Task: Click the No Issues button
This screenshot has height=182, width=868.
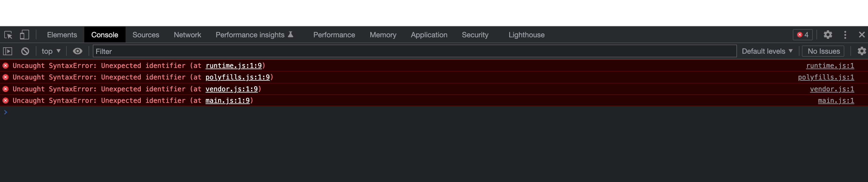Action: point(823,51)
